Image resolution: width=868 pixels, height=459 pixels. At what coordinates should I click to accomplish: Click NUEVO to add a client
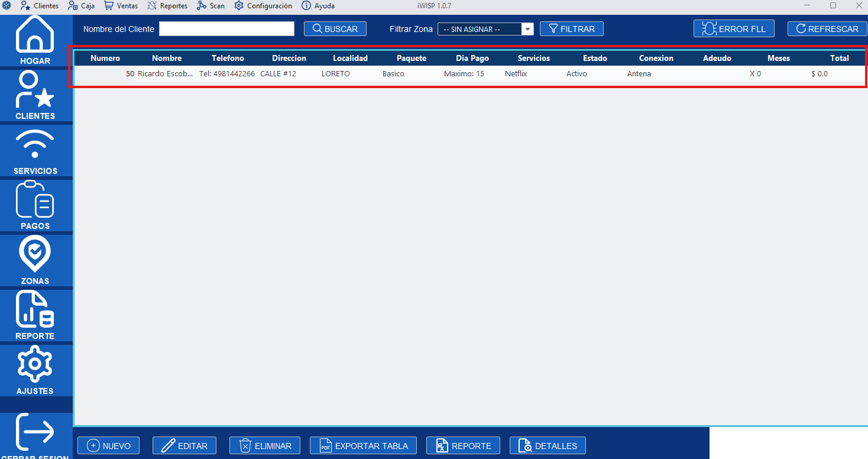108,445
